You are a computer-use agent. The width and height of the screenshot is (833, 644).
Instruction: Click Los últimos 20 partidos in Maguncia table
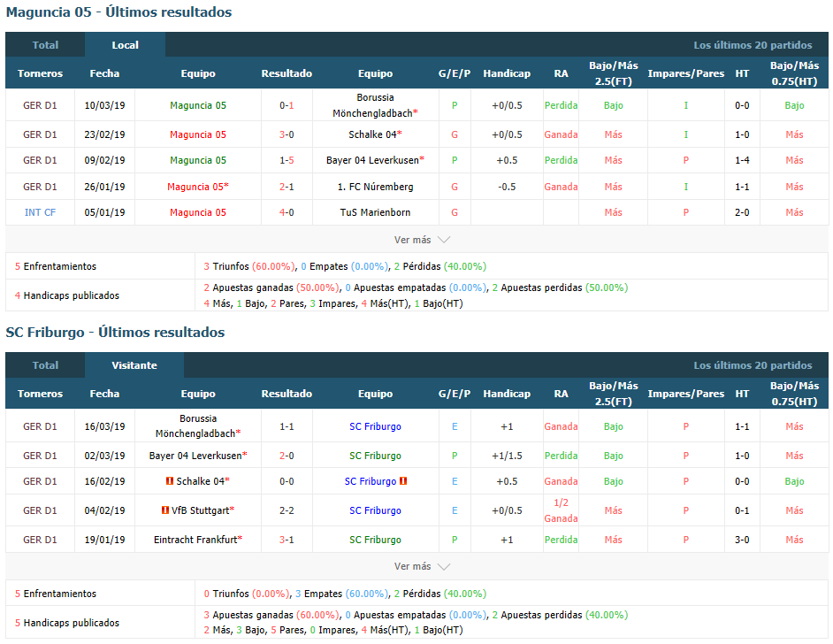coord(753,45)
